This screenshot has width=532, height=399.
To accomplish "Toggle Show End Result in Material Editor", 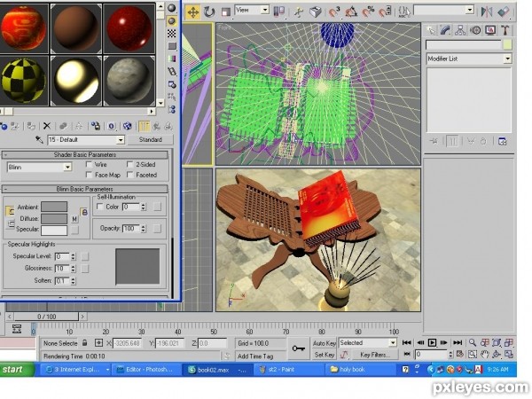I will pos(144,126).
